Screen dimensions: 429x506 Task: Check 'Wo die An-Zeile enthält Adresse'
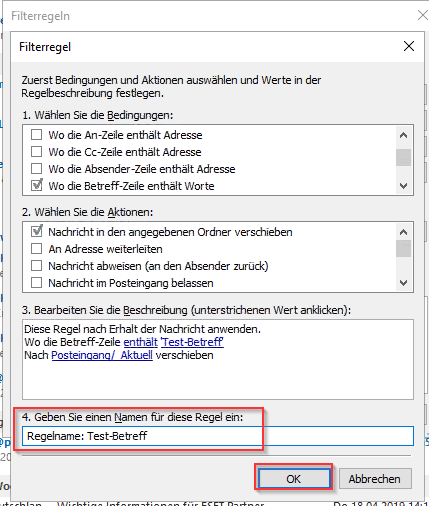[36, 135]
